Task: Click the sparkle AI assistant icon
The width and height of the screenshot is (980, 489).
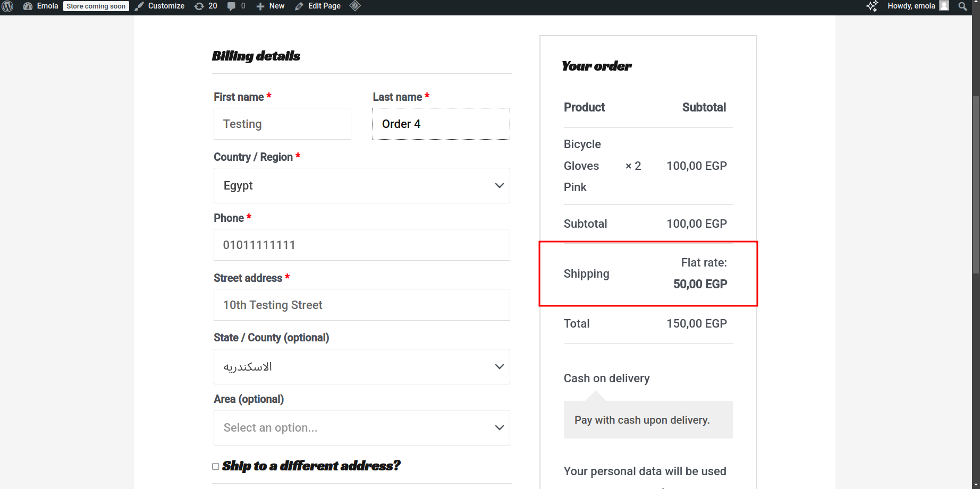Action: pyautogui.click(x=872, y=6)
